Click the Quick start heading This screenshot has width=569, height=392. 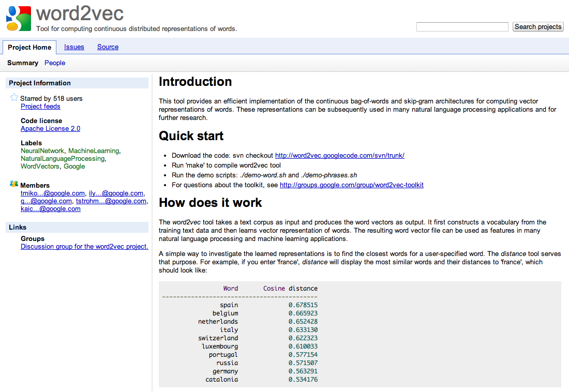[x=191, y=135]
